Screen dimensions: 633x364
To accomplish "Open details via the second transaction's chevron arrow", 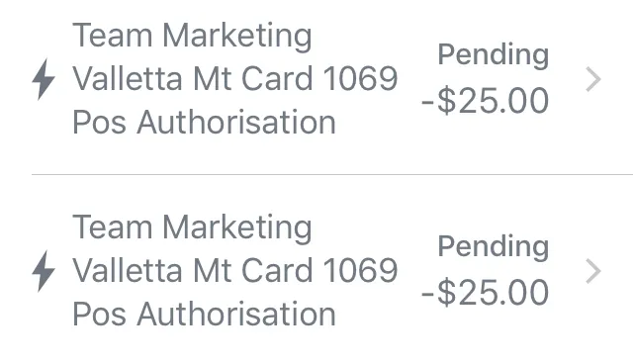I will [x=593, y=271].
